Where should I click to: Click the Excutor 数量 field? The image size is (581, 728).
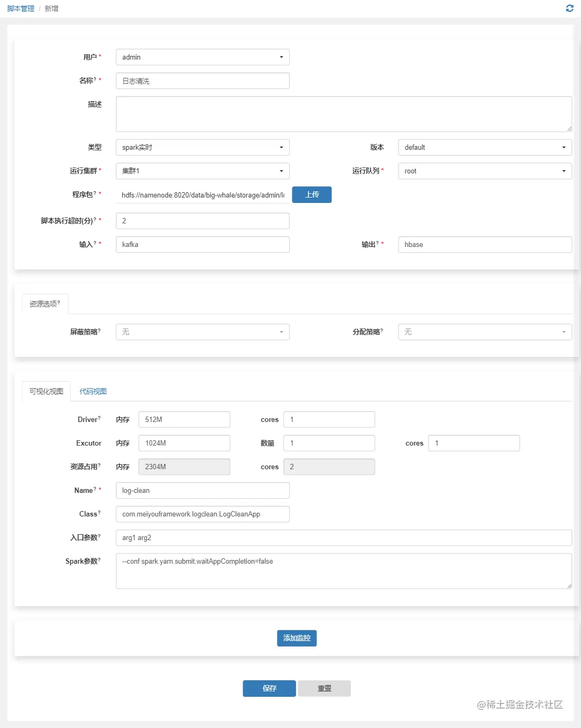pos(329,443)
